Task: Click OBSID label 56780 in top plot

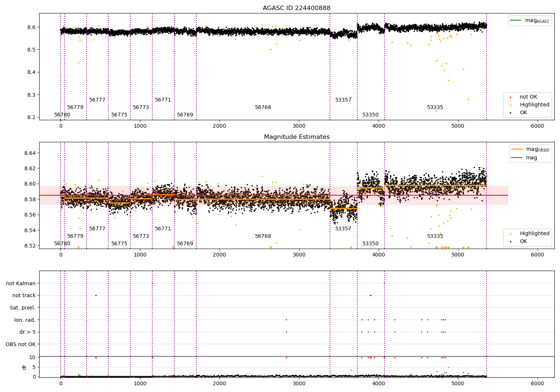Action: tap(62, 115)
